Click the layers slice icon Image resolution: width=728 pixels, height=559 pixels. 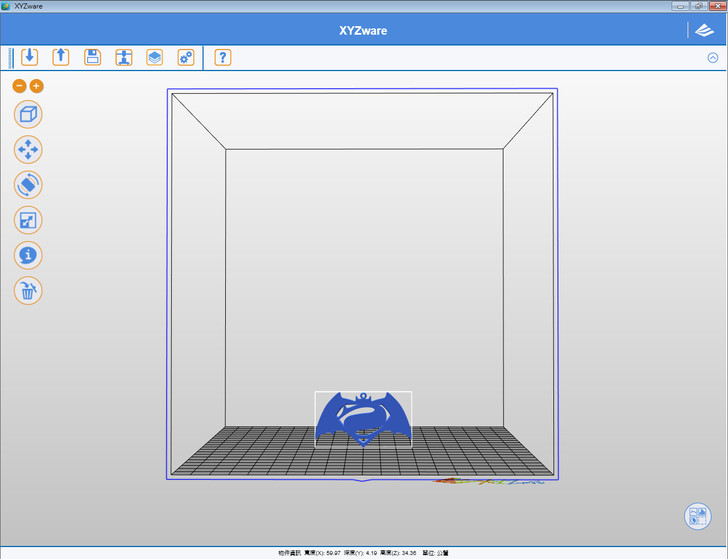coord(154,57)
